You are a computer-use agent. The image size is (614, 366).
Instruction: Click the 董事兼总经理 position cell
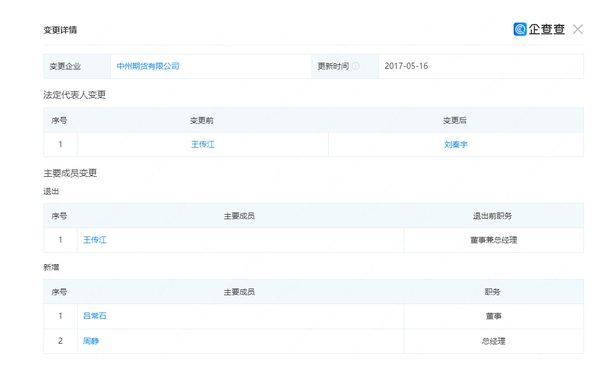[493, 240]
